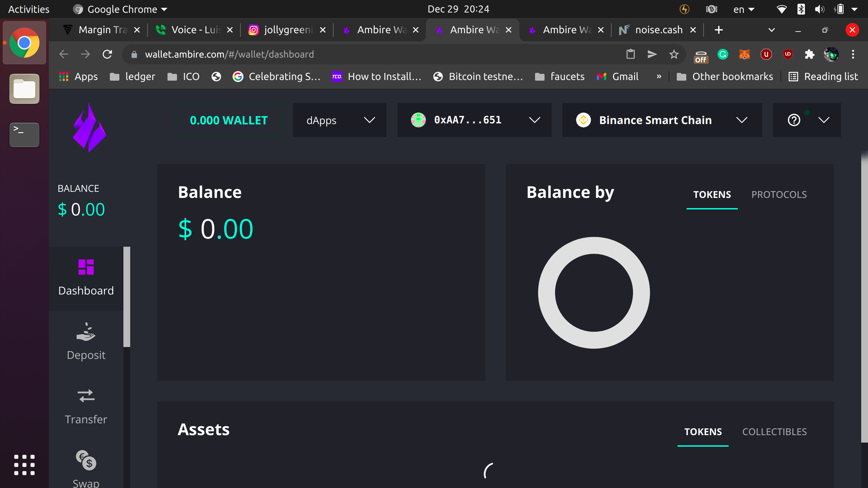This screenshot has height=488, width=868.
Task: Open the Deposit sidebar item
Action: tap(86, 341)
